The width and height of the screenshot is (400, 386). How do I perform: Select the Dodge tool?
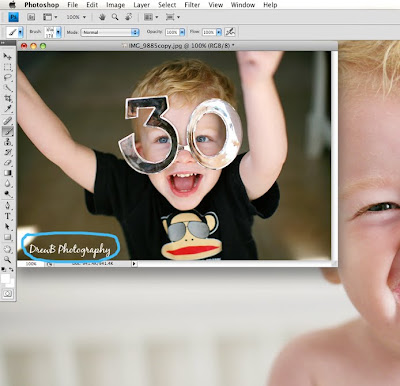pos(7,194)
